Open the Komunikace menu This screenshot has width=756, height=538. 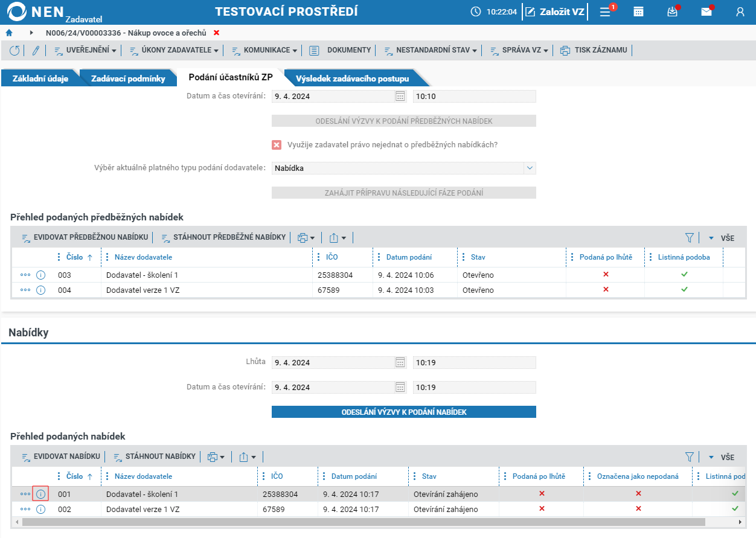pos(264,51)
